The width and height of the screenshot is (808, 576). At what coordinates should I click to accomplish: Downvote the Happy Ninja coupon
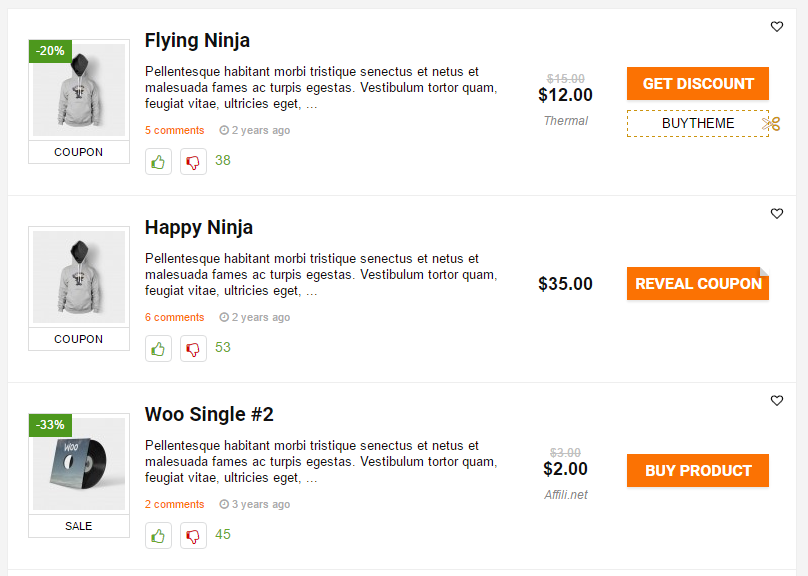click(x=193, y=349)
